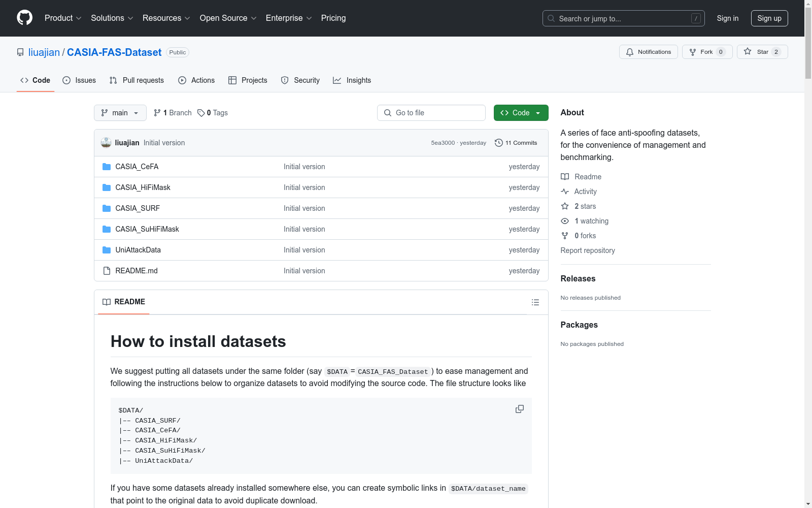812x508 pixels.
Task: Expand the Resources menu
Action: pyautogui.click(x=166, y=18)
